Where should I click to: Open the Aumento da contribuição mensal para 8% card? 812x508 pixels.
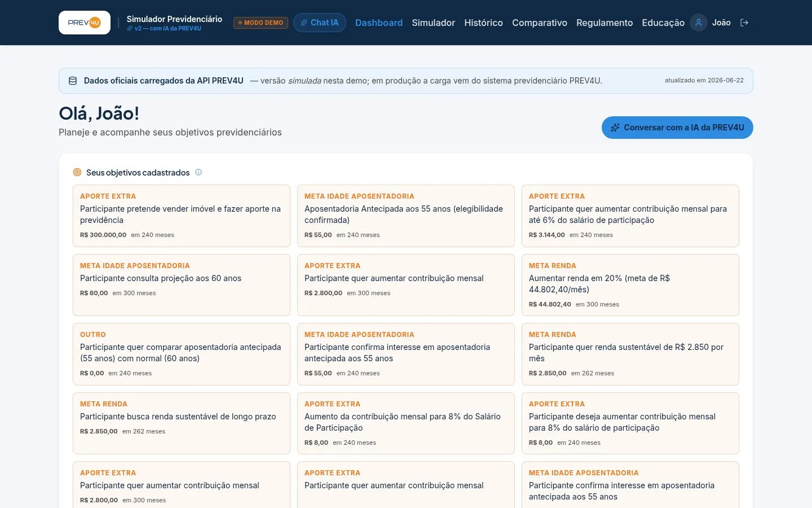pyautogui.click(x=406, y=423)
